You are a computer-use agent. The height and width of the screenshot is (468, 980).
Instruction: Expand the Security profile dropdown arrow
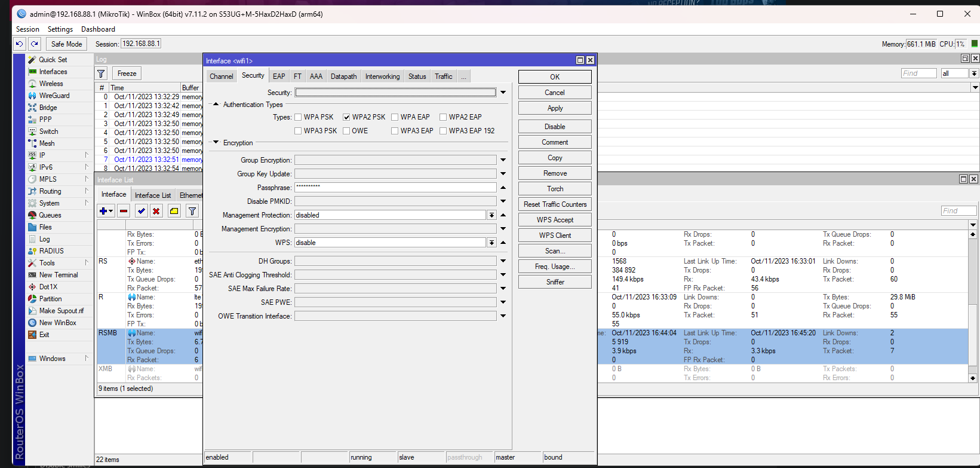click(x=503, y=93)
